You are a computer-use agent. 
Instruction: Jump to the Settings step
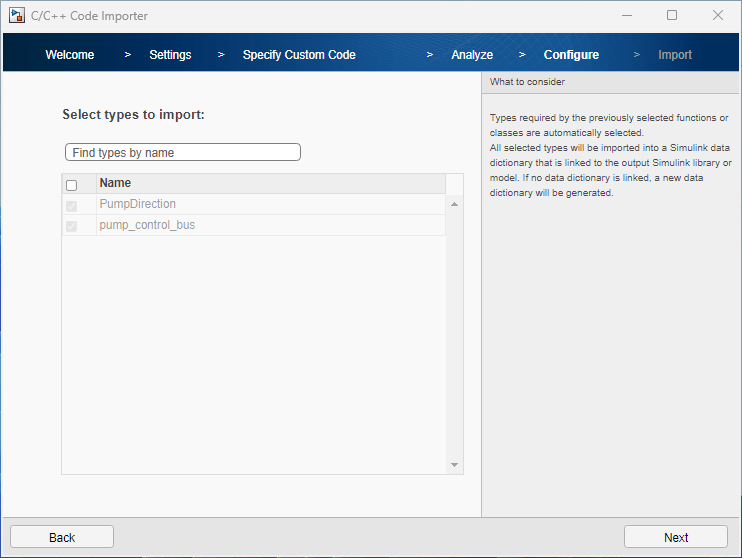[x=170, y=55]
